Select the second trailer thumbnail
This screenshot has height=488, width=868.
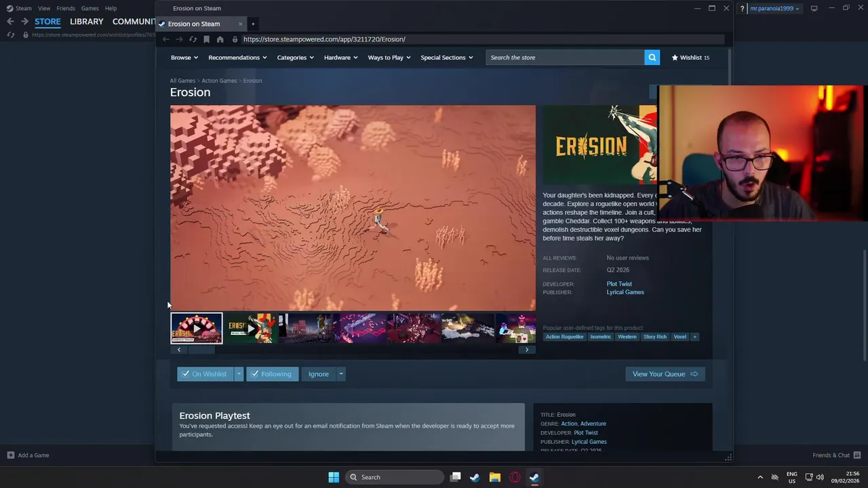[251, 329]
